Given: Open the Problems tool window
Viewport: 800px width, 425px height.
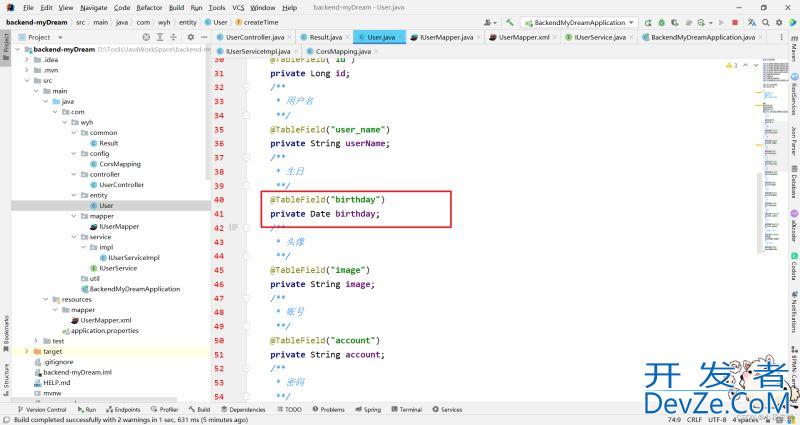Looking at the screenshot, I should 329,409.
